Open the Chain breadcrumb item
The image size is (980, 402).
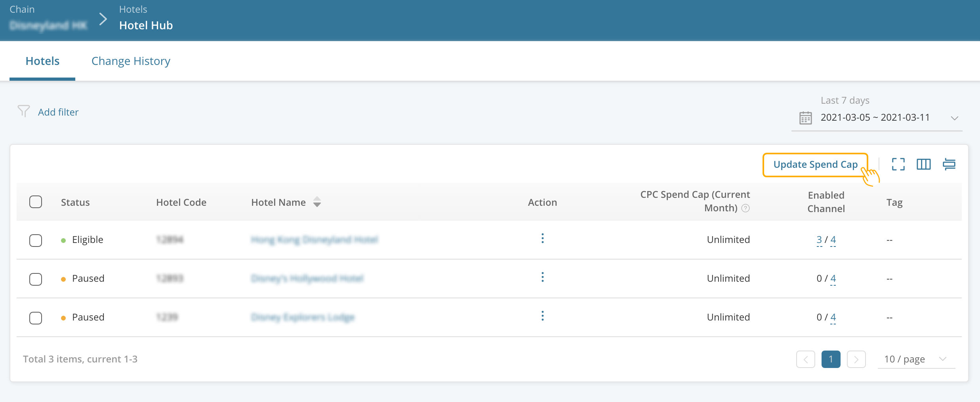pos(48,19)
